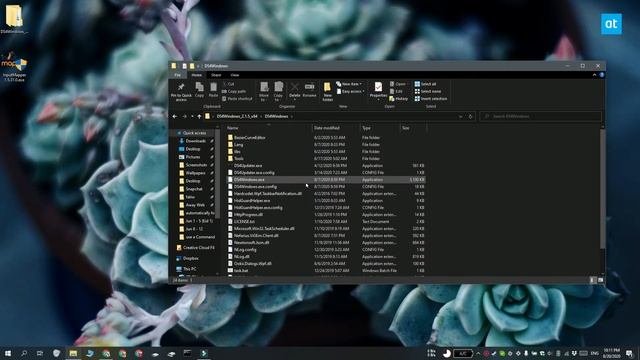
Task: Open Wallpapers in Quick access
Action: click(x=196, y=173)
